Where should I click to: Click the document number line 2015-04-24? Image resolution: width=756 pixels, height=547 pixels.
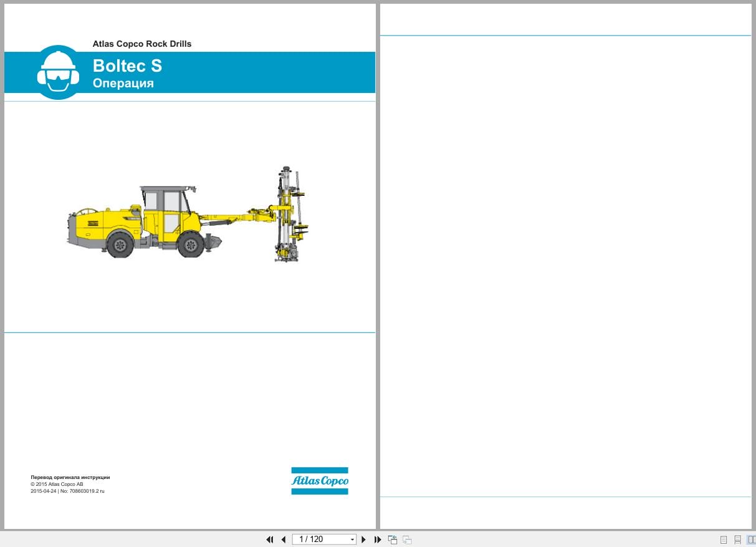[68, 491]
